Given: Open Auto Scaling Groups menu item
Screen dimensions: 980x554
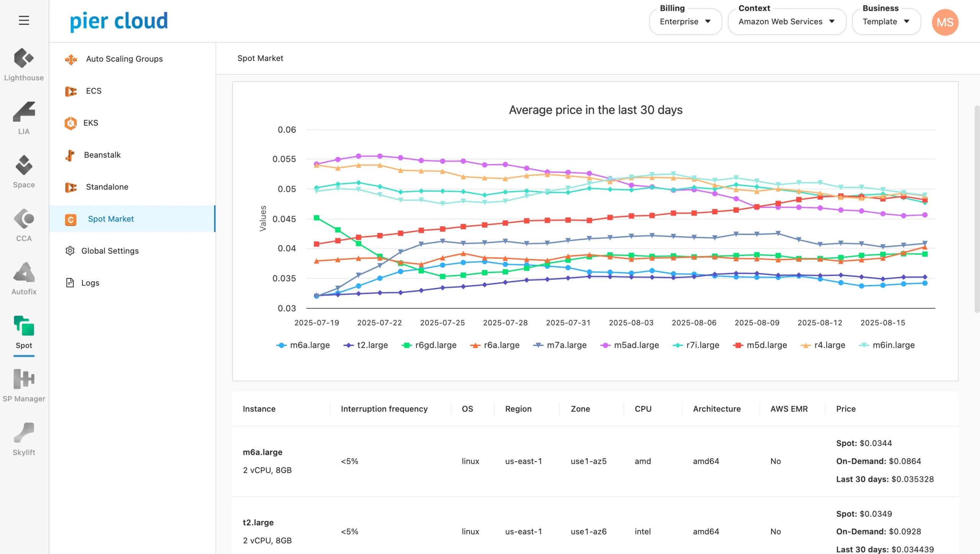Looking at the screenshot, I should 124,59.
